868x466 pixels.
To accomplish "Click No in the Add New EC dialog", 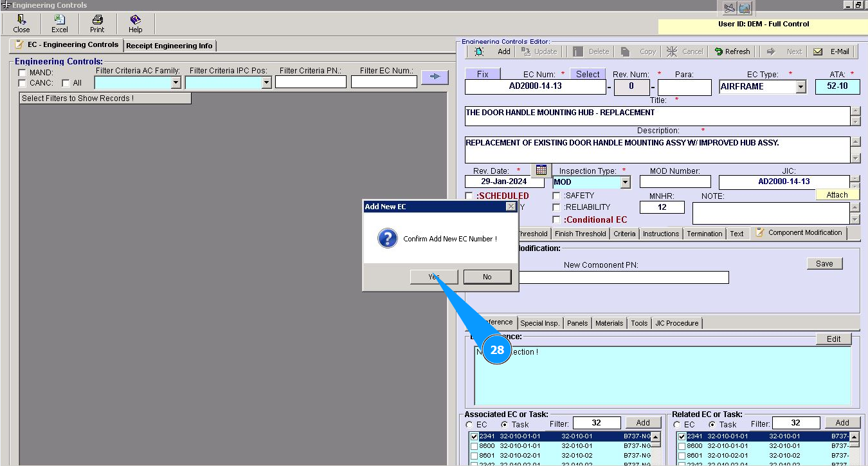I will tap(487, 277).
